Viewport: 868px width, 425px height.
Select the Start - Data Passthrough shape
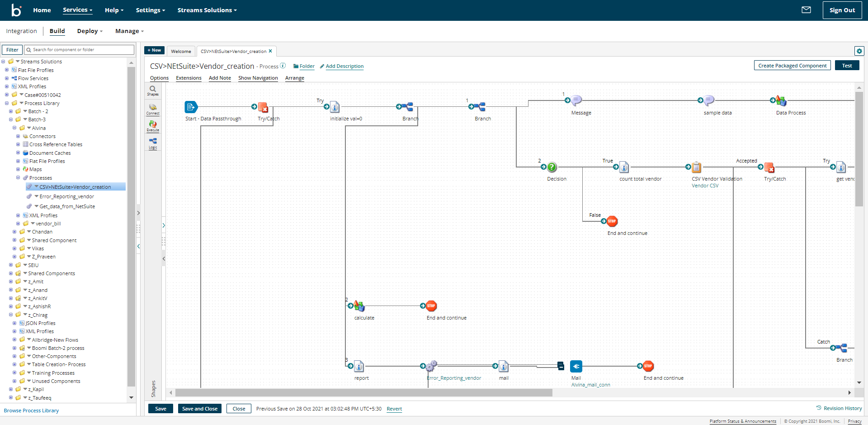[191, 107]
